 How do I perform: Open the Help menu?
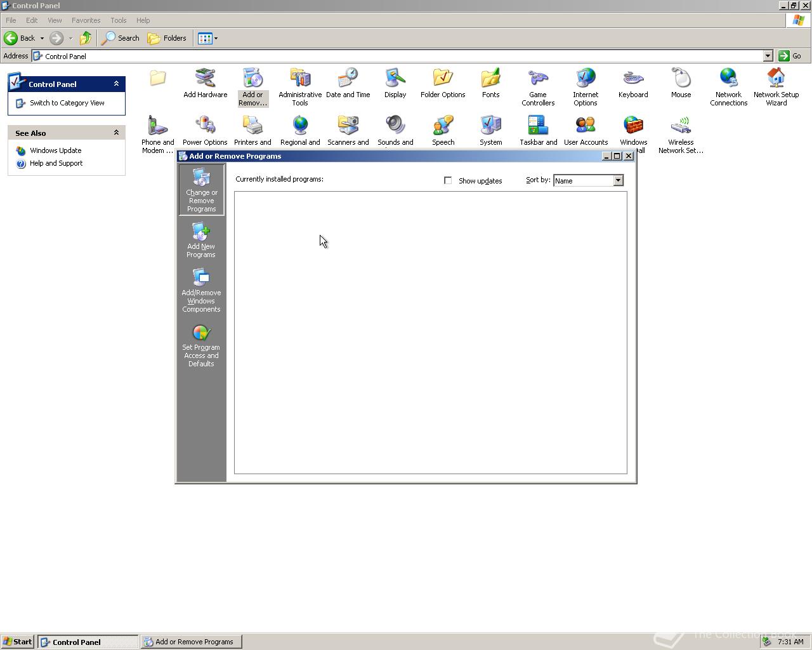pyautogui.click(x=143, y=20)
